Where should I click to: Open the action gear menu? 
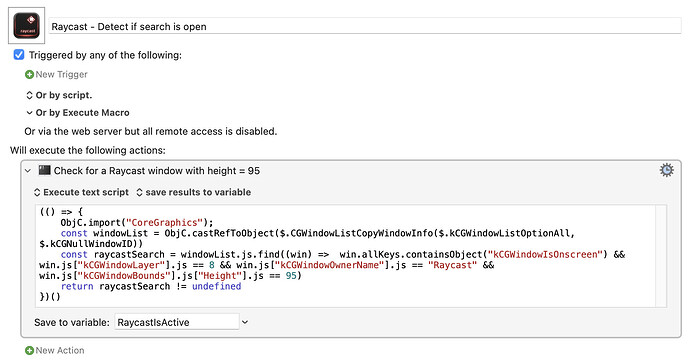tap(666, 170)
